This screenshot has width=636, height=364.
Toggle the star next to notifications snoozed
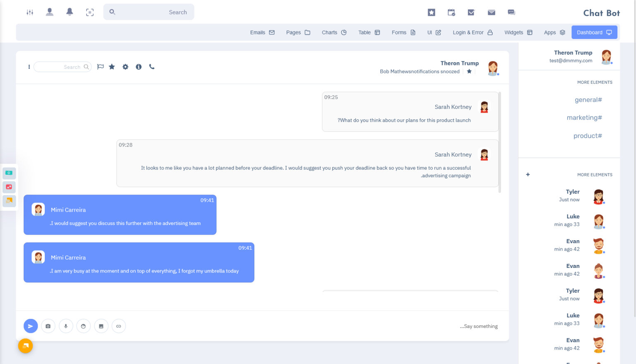pyautogui.click(x=469, y=71)
